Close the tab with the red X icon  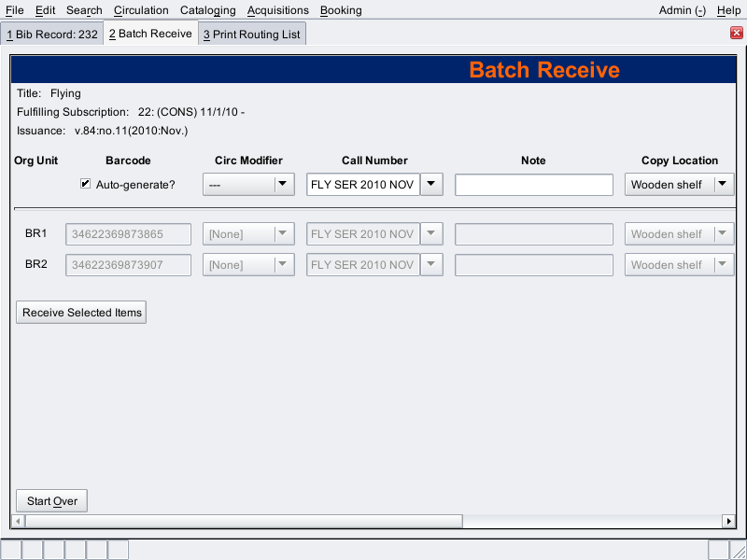[x=736, y=33]
